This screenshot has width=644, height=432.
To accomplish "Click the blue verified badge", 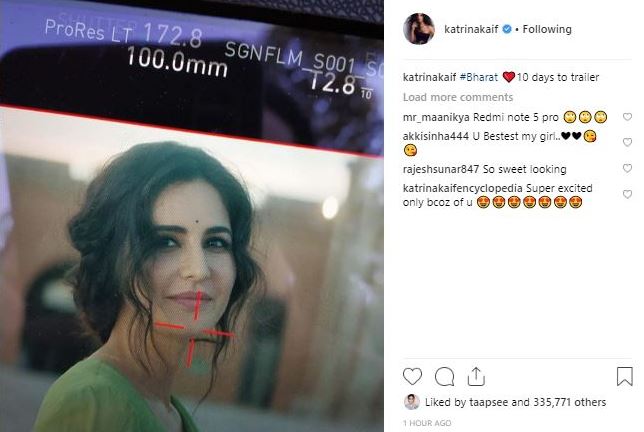I will tap(507, 29).
